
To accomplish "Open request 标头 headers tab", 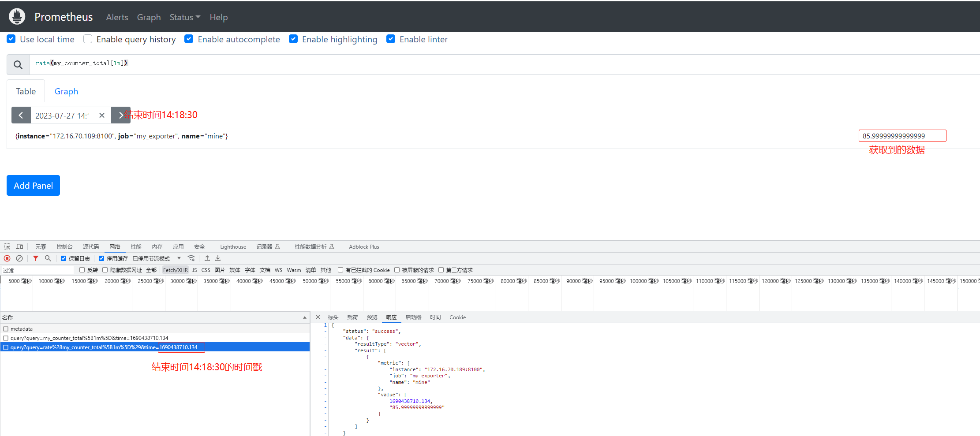I will 333,317.
